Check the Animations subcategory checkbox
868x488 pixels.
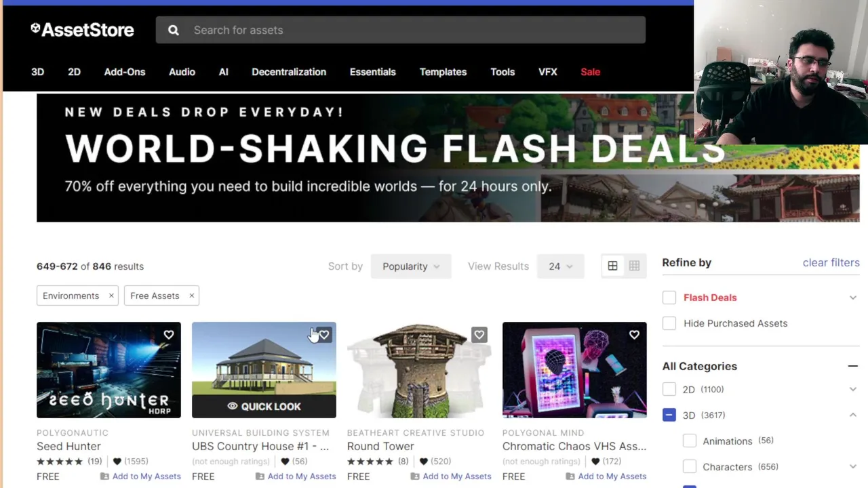(690, 441)
